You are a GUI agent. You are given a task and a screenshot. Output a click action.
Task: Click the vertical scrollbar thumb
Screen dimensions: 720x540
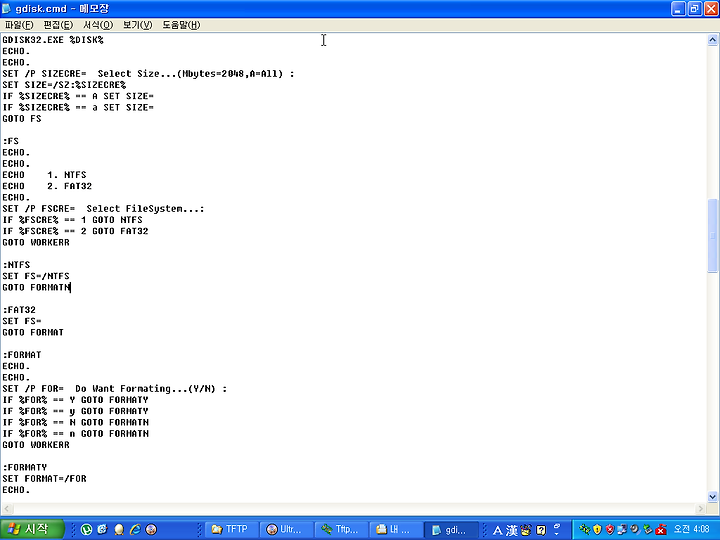(713, 236)
